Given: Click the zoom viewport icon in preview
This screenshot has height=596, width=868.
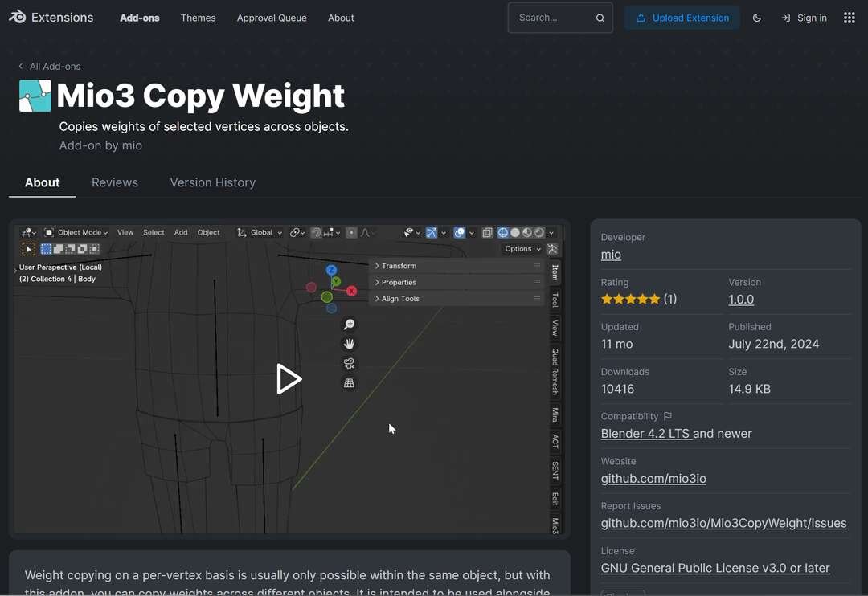Looking at the screenshot, I should point(349,325).
